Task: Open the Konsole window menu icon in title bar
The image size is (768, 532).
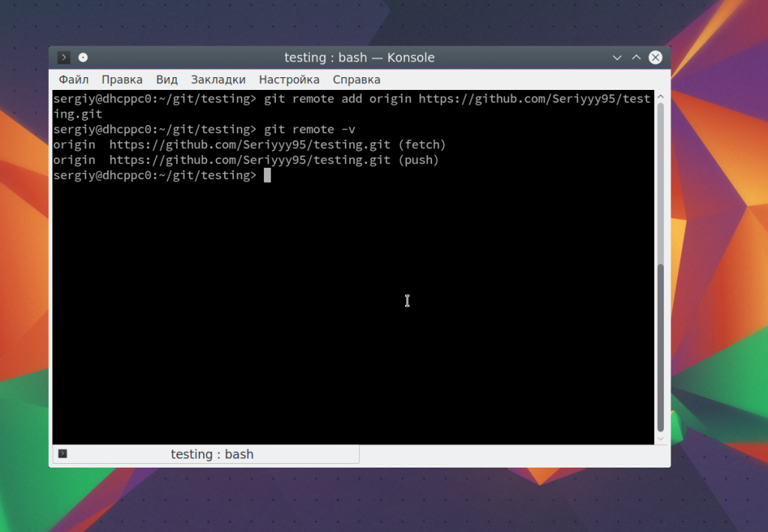Action: [64, 58]
